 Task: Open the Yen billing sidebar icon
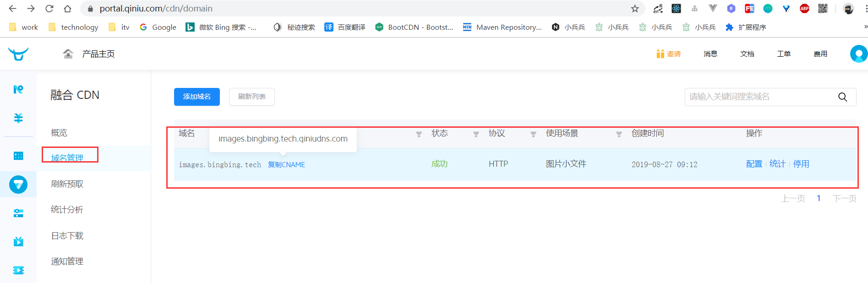(x=18, y=118)
